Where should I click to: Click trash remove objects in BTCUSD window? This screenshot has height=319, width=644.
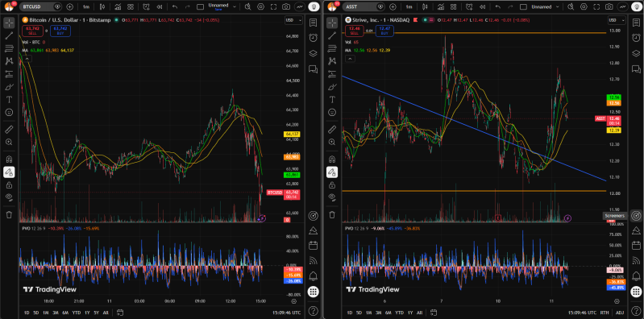pyautogui.click(x=9, y=214)
